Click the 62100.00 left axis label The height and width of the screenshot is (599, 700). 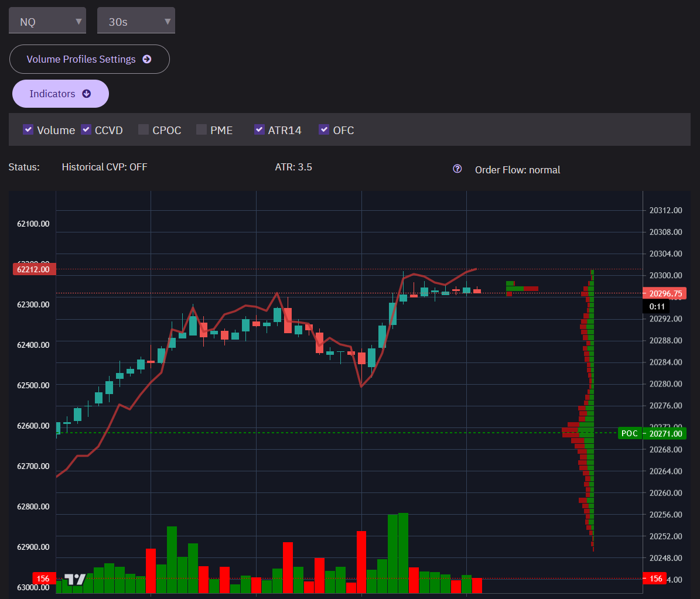(33, 224)
